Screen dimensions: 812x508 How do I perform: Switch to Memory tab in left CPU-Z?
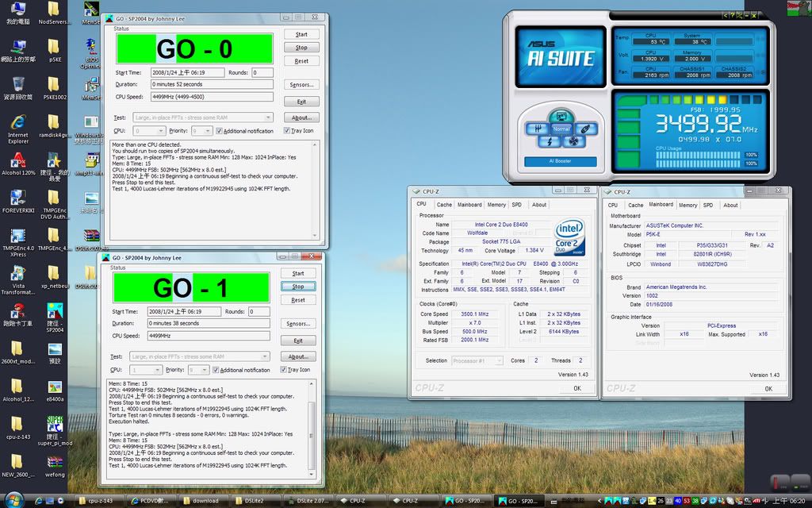496,205
